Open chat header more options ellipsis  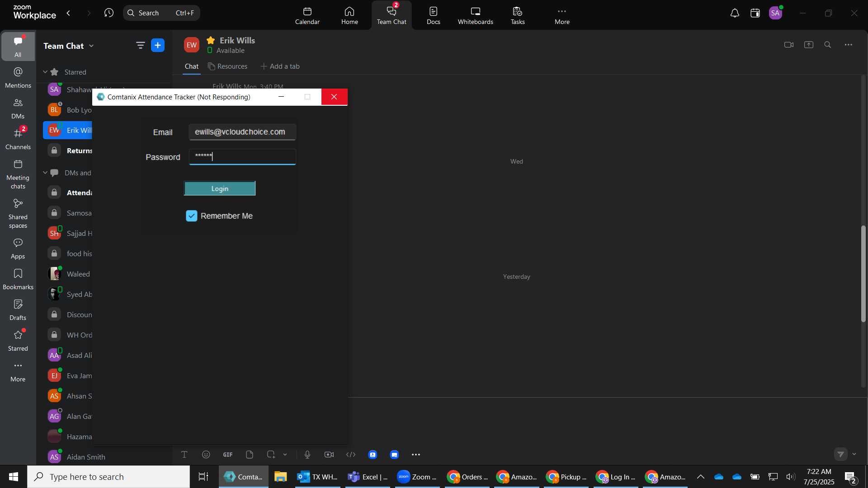click(x=849, y=45)
